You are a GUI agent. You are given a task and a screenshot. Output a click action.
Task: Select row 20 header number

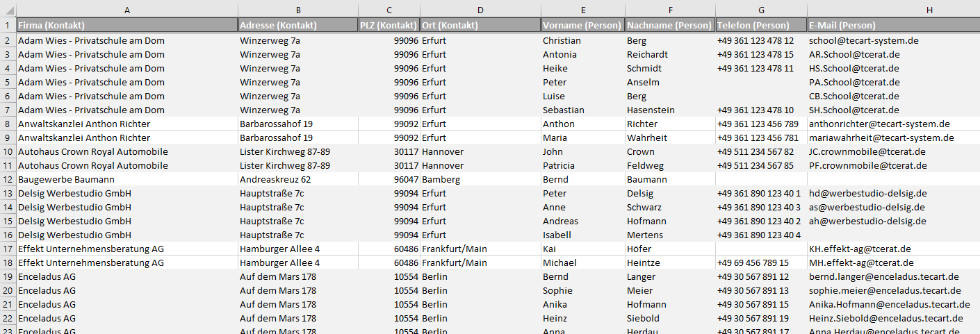(8, 290)
